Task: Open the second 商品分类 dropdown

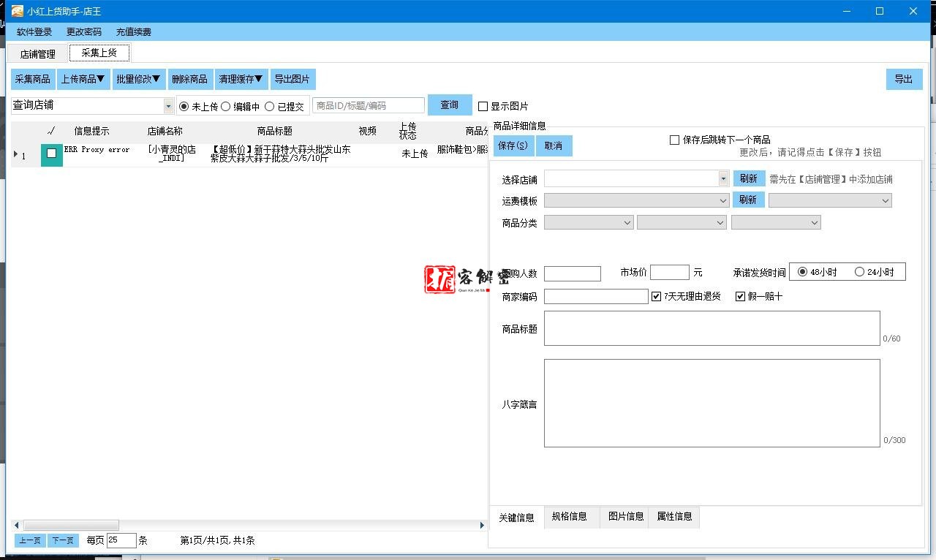Action: pyautogui.click(x=682, y=222)
